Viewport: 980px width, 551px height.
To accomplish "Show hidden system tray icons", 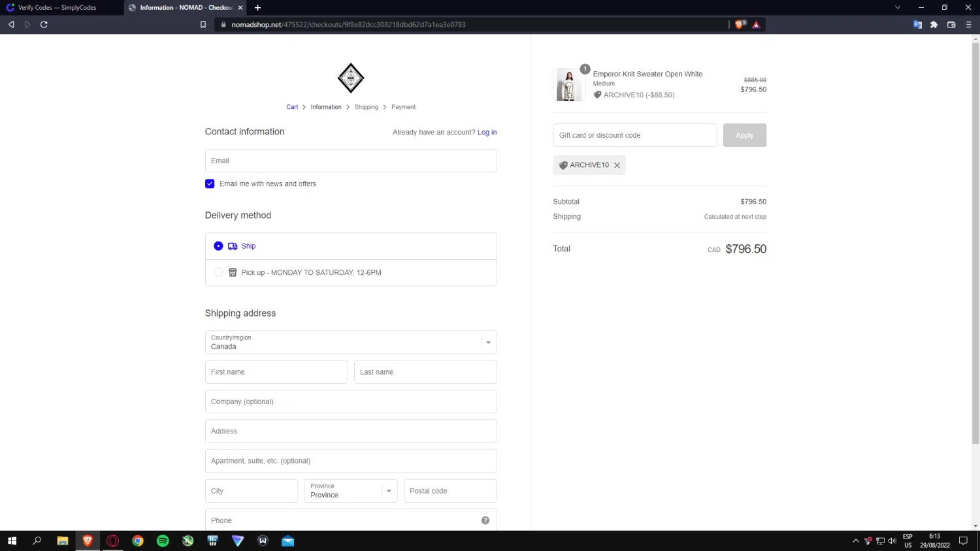I will coord(856,541).
